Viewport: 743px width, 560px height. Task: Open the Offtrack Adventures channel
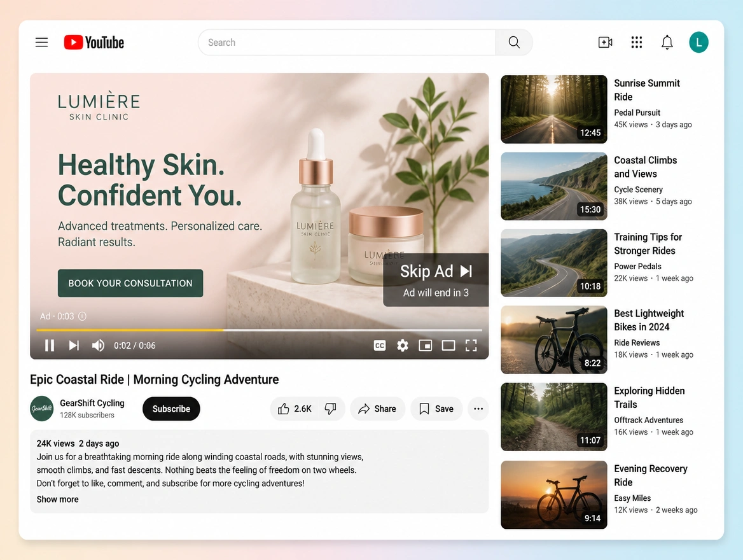(649, 419)
